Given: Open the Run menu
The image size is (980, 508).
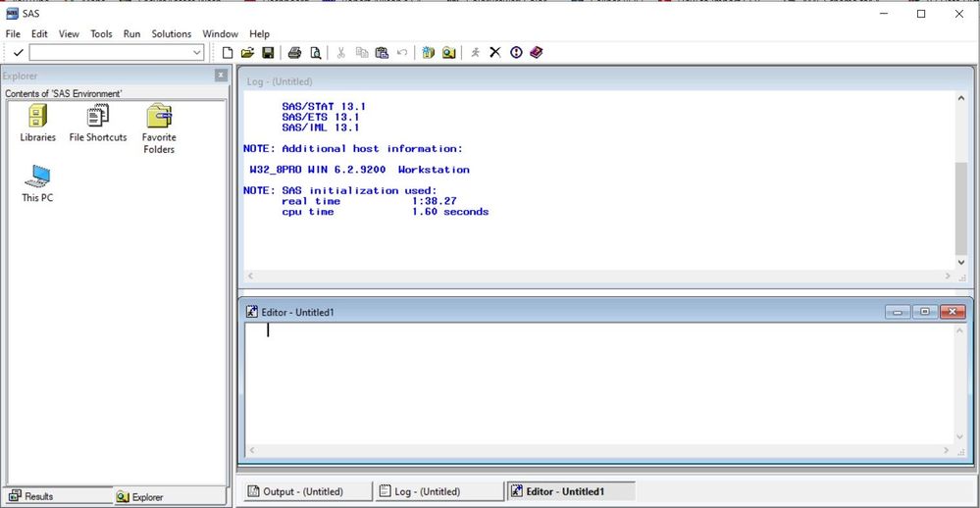Looking at the screenshot, I should click(131, 33).
